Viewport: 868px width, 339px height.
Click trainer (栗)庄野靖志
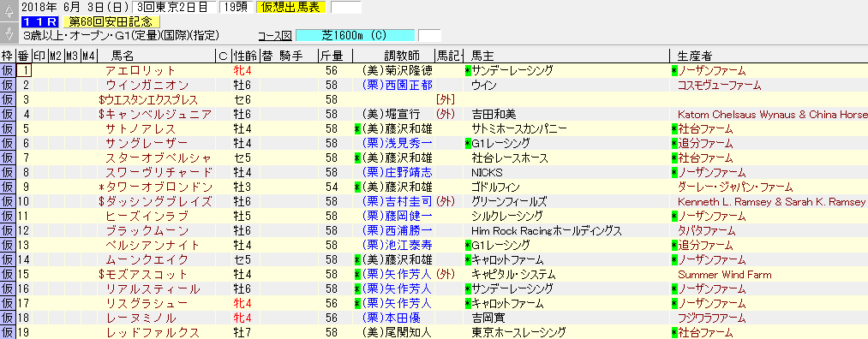pos(397,173)
